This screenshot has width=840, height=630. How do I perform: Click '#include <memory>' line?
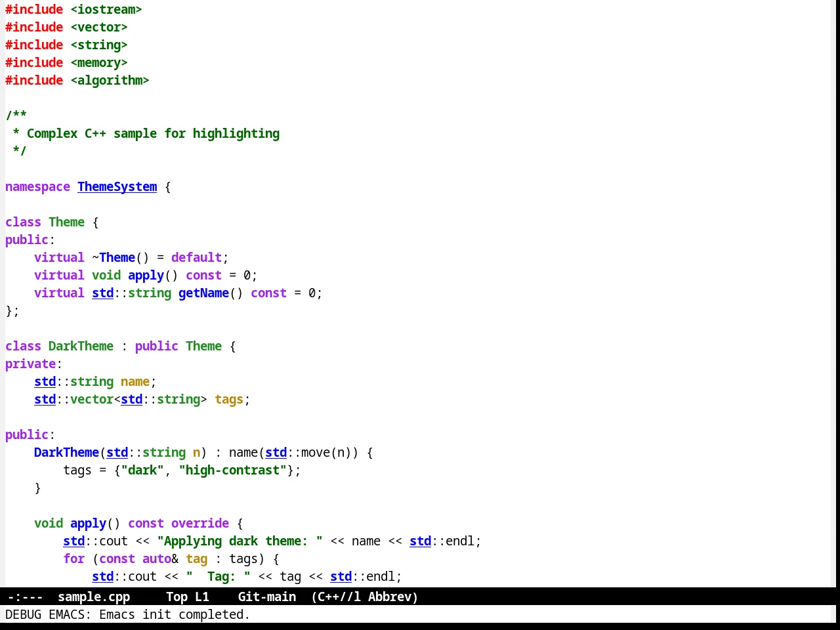[66, 62]
